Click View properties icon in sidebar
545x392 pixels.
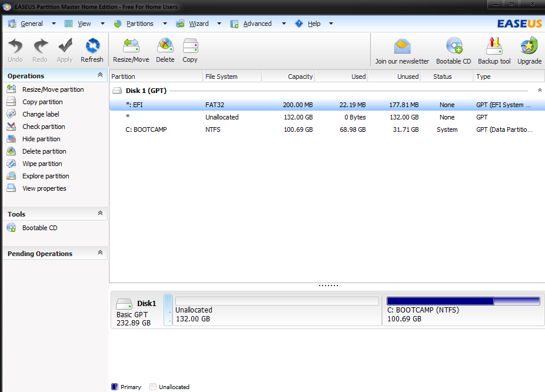(x=11, y=188)
